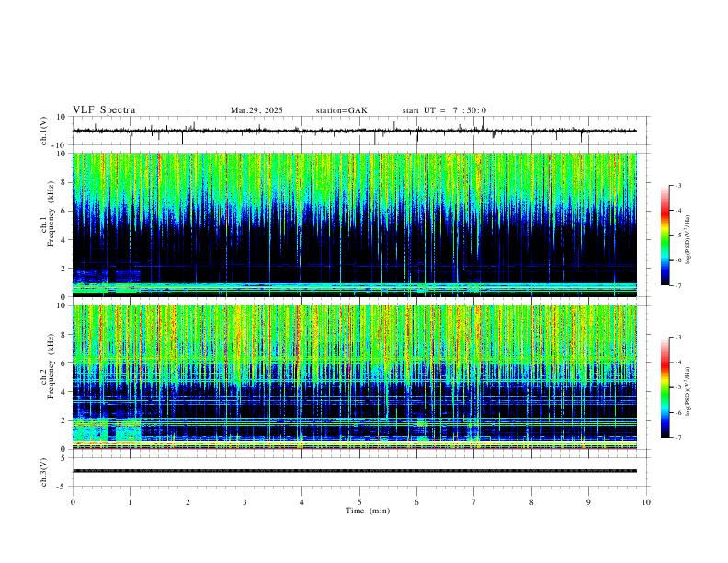Click the log(PSD) label of the lower color bar
The height and width of the screenshot is (563, 728).
688,391
